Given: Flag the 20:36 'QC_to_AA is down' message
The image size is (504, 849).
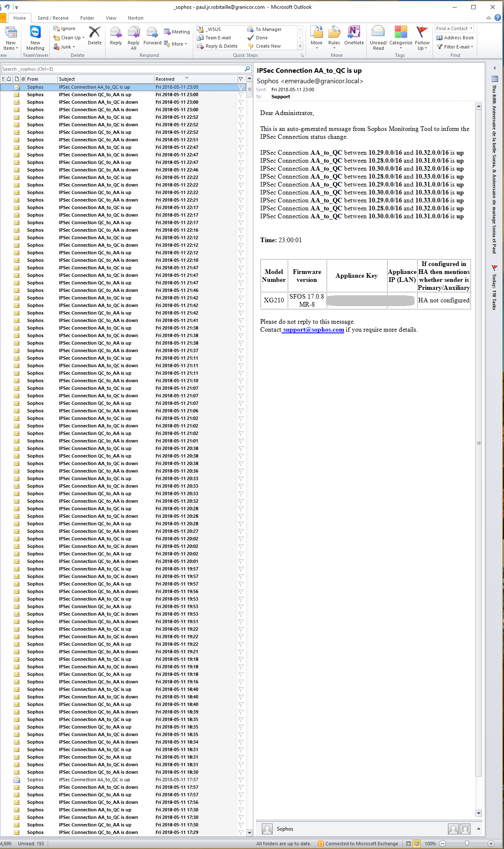Looking at the screenshot, I should pos(241,471).
